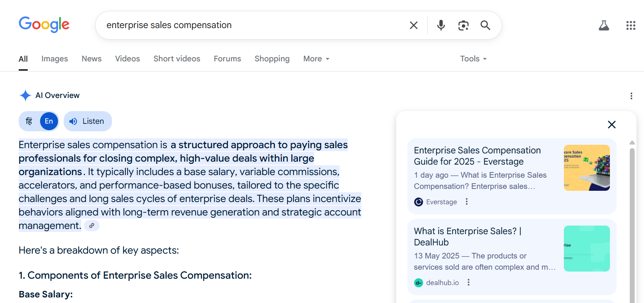Click the 'Base Salary:' heading
644x303 pixels.
(x=46, y=294)
